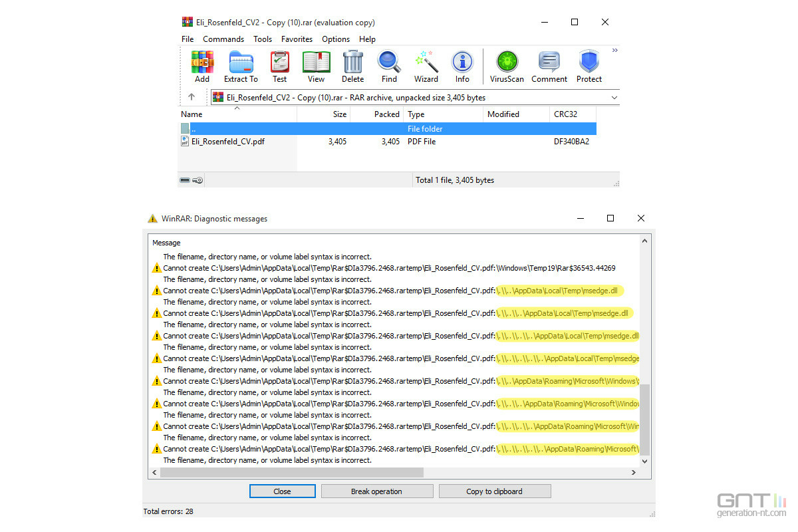Select the Eli_Rosenfeld_CV.pdf file name
The height and width of the screenshot is (532, 798).
coord(228,141)
